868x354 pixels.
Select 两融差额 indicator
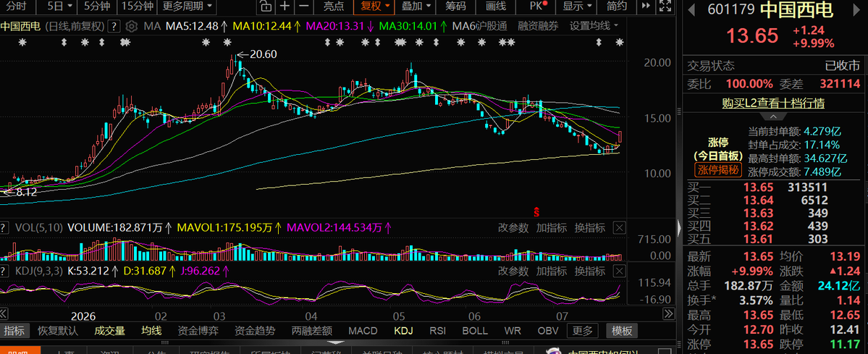[312, 332]
